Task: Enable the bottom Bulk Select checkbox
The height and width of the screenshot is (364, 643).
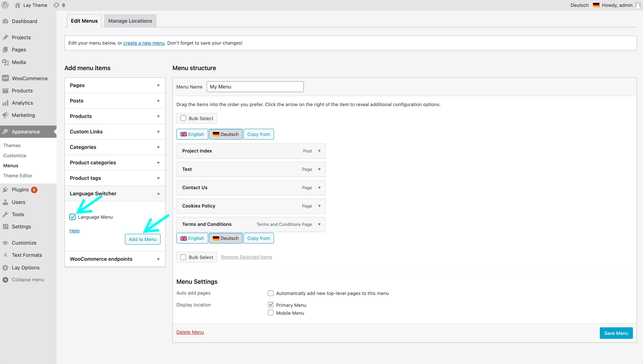Action: point(183,257)
